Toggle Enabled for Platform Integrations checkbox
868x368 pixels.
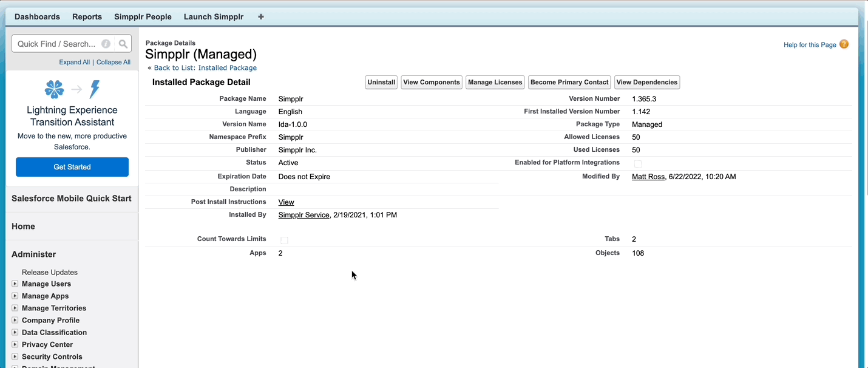pos(638,164)
